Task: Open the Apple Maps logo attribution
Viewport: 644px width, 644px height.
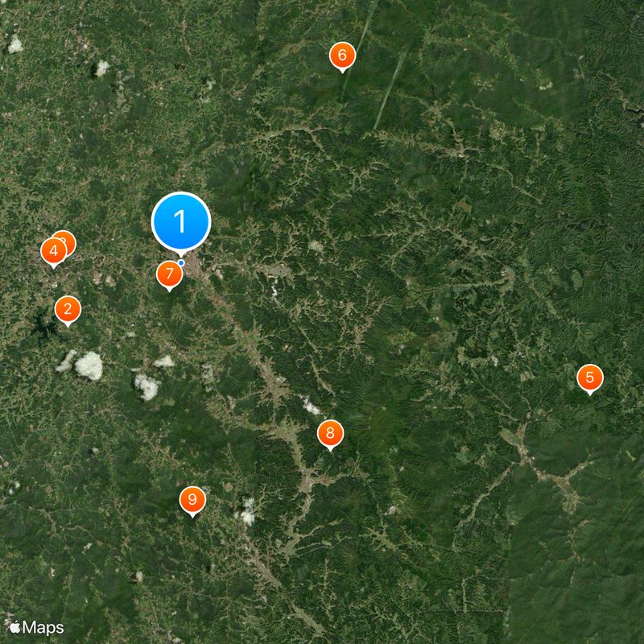Action: coord(36,628)
